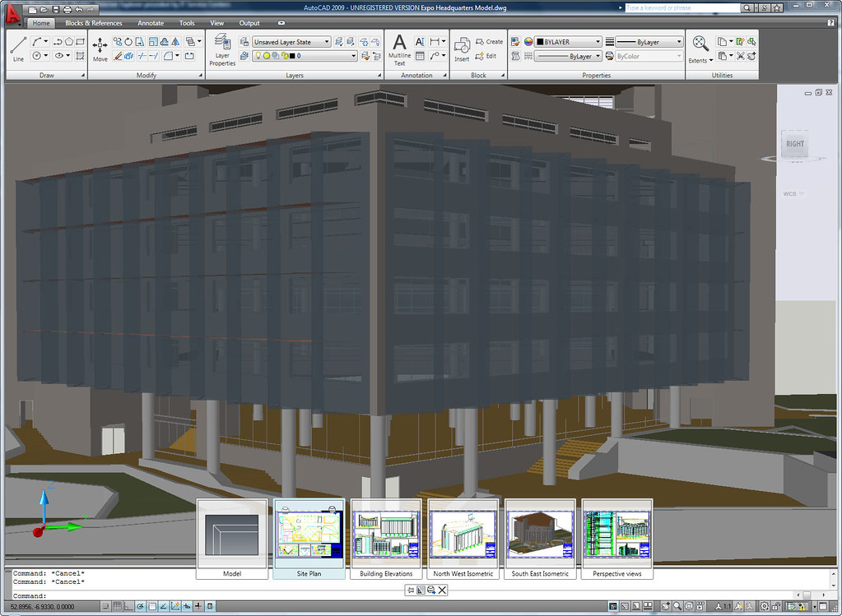Viewport: 842px width, 616px height.
Task: Select the Hatch tool in Draw panel
Action: (80, 56)
